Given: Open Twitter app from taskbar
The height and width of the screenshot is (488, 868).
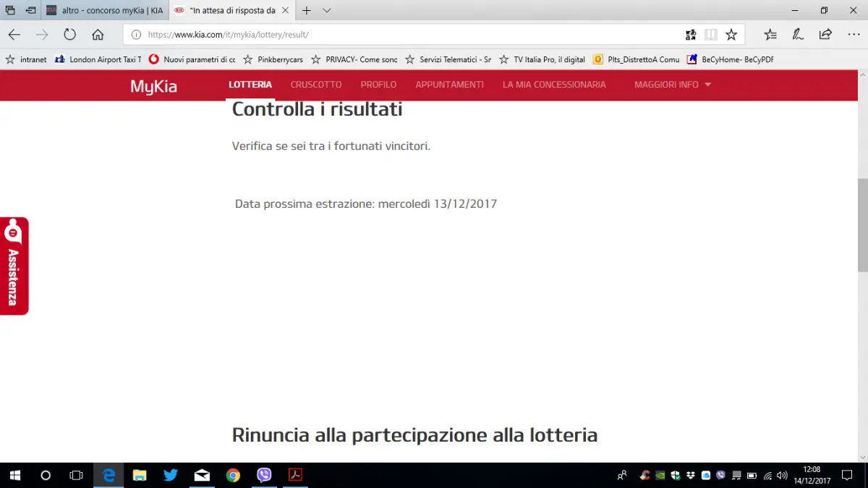Looking at the screenshot, I should tap(171, 475).
